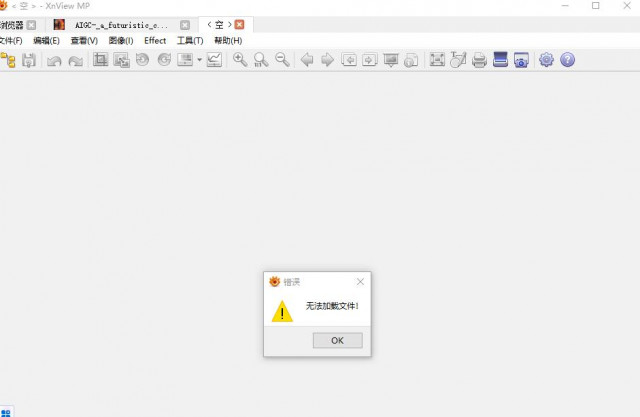Select the Crop tool icon

pos(100,60)
